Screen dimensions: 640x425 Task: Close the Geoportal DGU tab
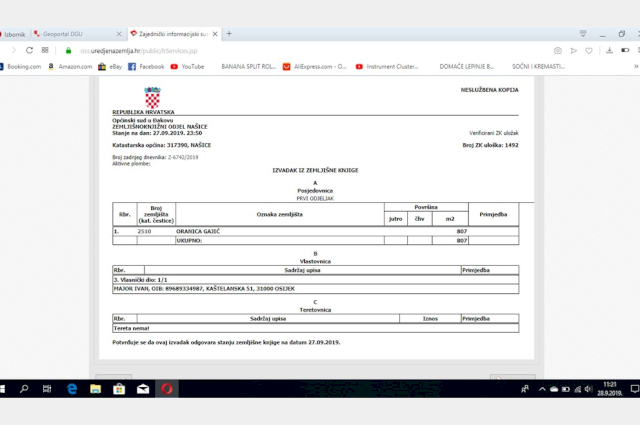click(119, 34)
